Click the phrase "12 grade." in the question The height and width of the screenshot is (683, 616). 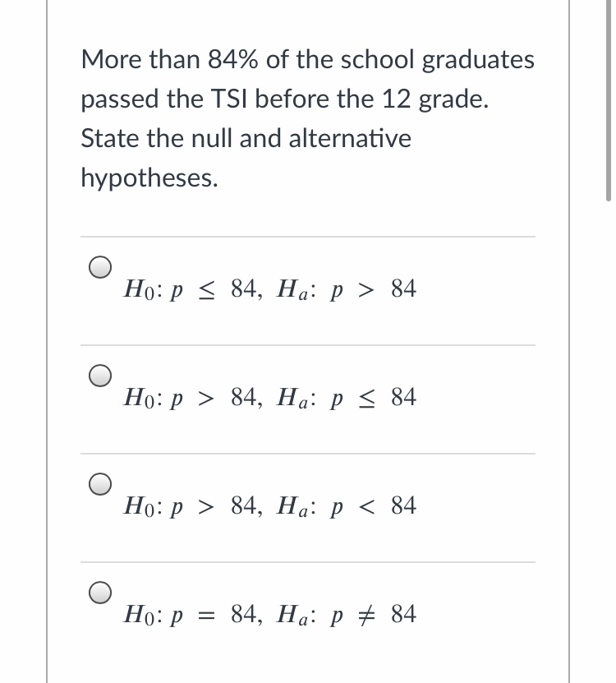[434, 99]
